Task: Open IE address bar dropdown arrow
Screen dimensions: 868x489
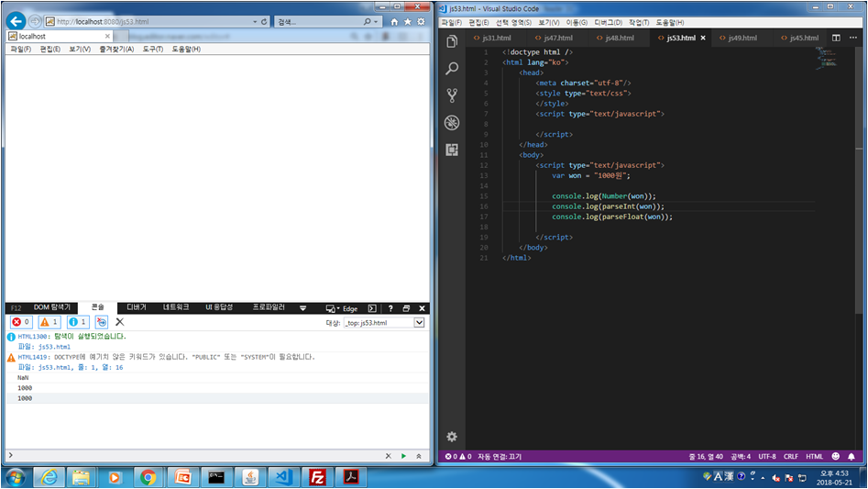Action: 255,22
